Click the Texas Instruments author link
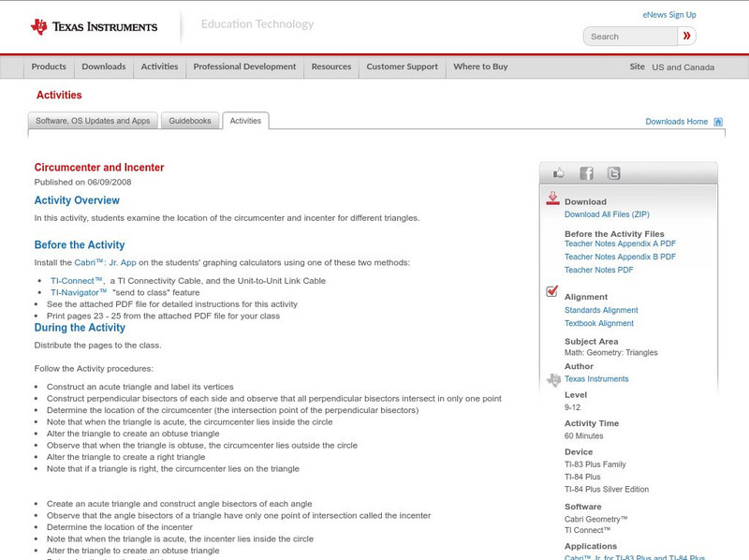 point(596,379)
